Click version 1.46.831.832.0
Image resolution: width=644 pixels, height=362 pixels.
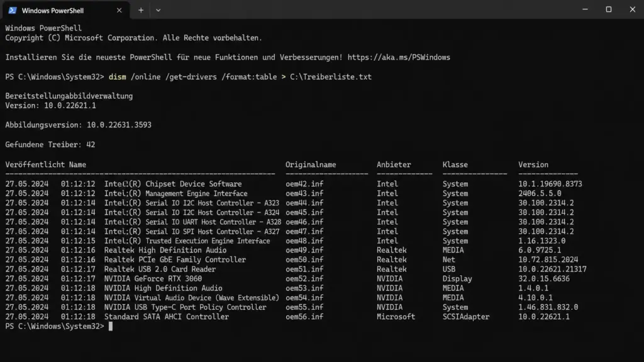point(548,307)
